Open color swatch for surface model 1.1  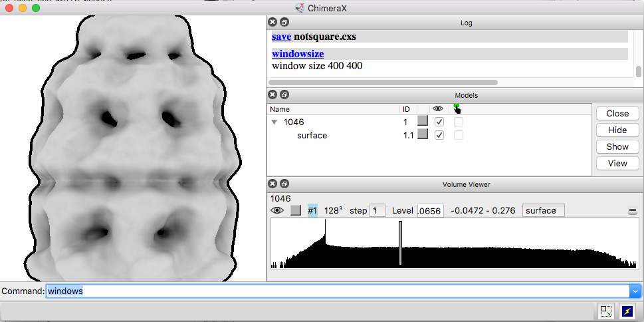[x=422, y=135]
